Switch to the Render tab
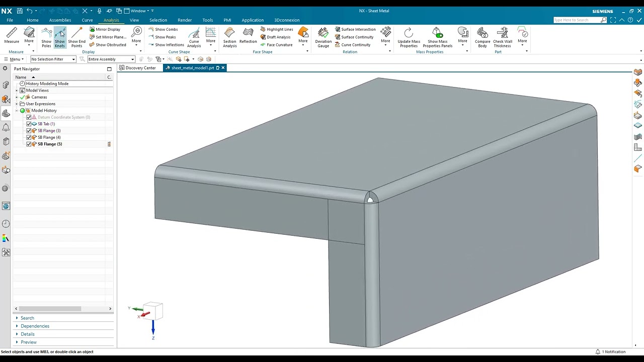 [x=185, y=20]
